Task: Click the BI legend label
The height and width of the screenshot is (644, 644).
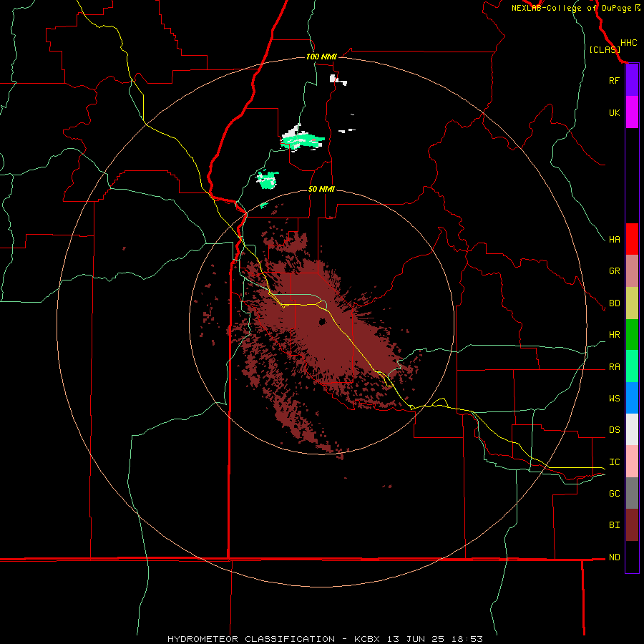Action: [x=614, y=525]
